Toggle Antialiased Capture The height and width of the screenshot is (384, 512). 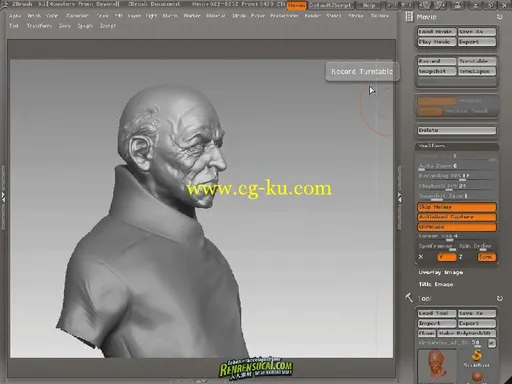[x=457, y=217]
